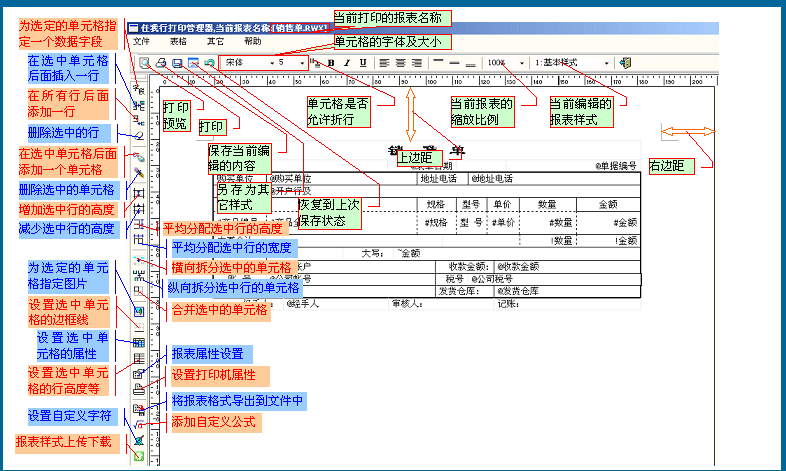Expand the 1:基本样式 report style dropdown
Viewport: 786px width, 471px height.
[x=607, y=63]
